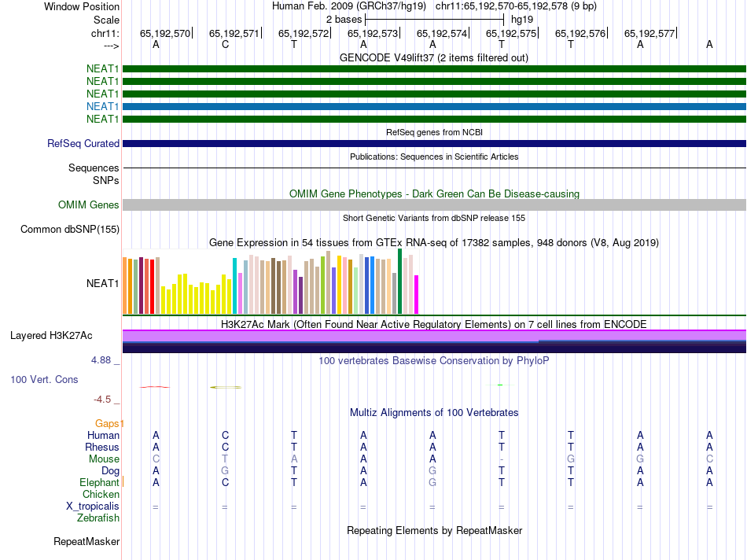Click the dash gap in Mouse row
Screen dimensions: 747x560
501,459
